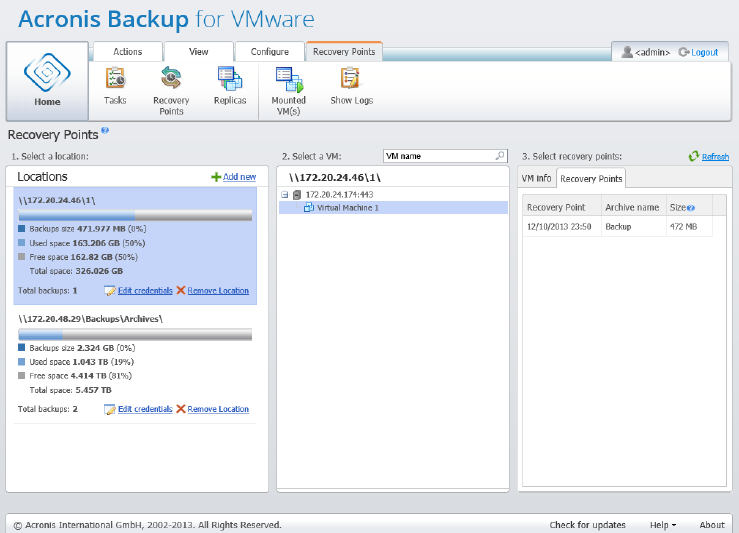The width and height of the screenshot is (739, 533).
Task: Click the Recovery Point column header
Action: tap(562, 207)
